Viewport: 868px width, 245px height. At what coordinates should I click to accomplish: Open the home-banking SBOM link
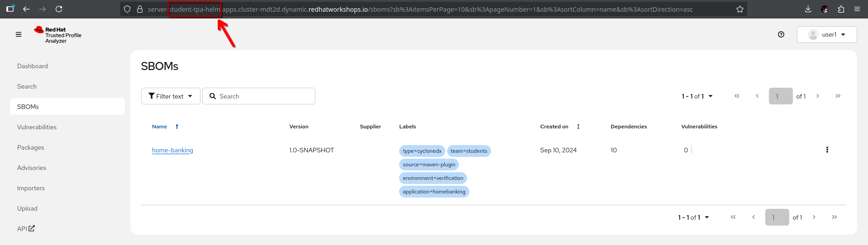coord(172,150)
